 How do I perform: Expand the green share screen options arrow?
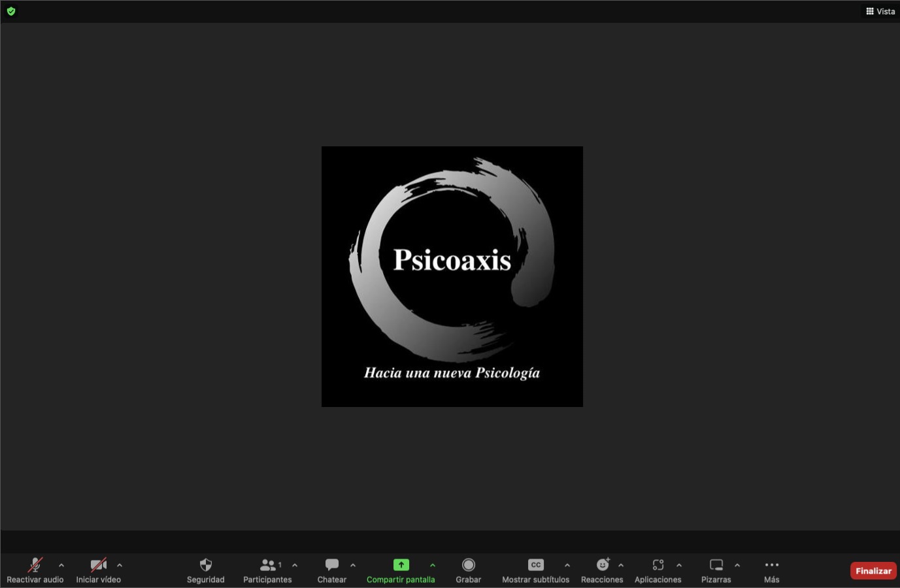point(433,565)
